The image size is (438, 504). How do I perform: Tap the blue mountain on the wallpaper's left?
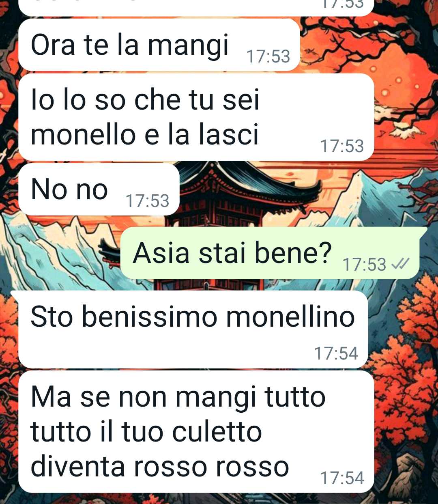61,252
